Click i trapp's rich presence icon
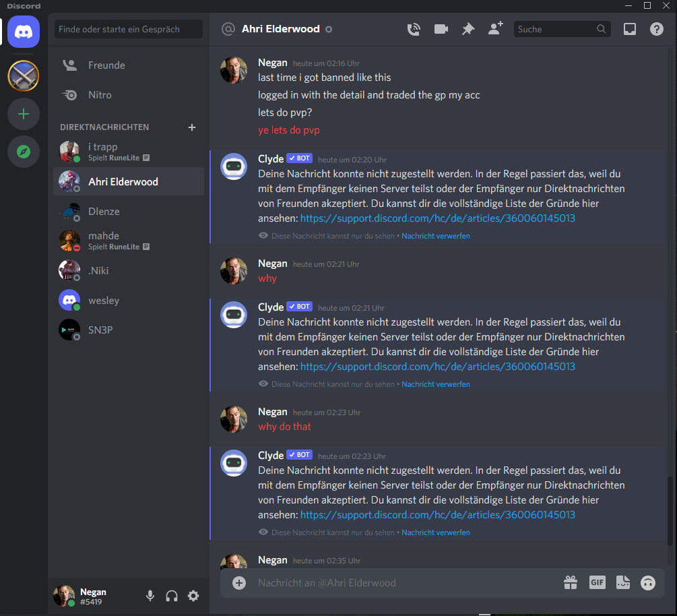This screenshot has height=616, width=677. [146, 158]
